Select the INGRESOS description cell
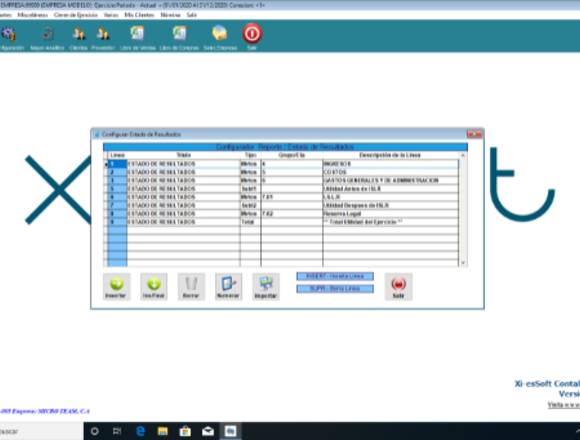 click(x=391, y=164)
